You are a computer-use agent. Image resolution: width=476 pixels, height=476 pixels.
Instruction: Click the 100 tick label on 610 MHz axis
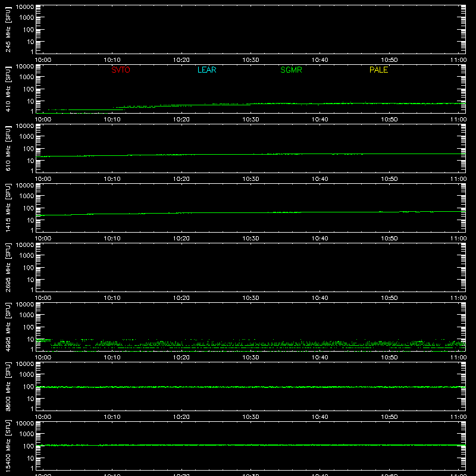[x=29, y=149]
